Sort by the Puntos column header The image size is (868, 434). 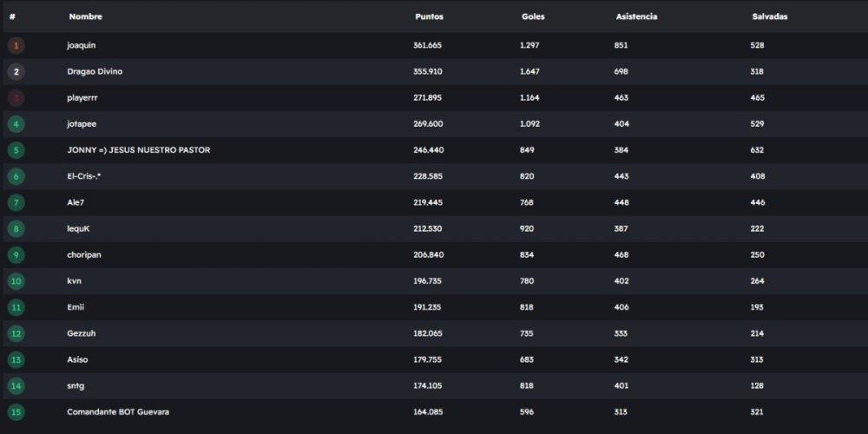430,16
